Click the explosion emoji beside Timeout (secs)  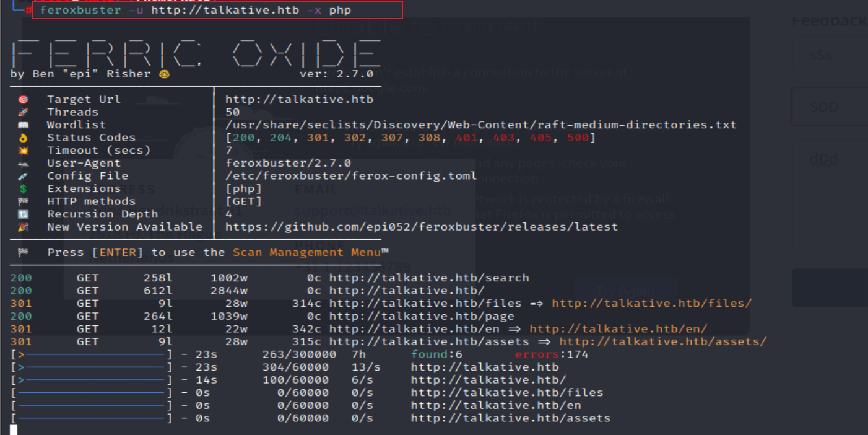(24, 151)
